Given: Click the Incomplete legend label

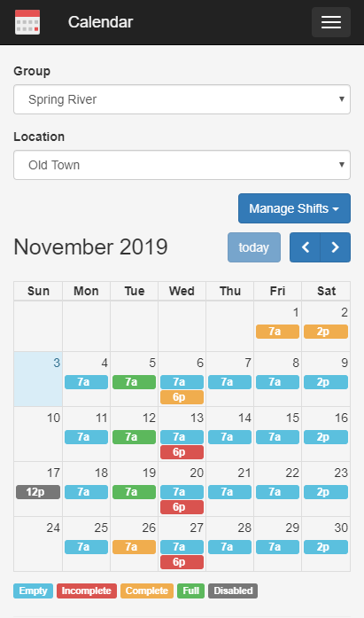Looking at the screenshot, I should 87,591.
